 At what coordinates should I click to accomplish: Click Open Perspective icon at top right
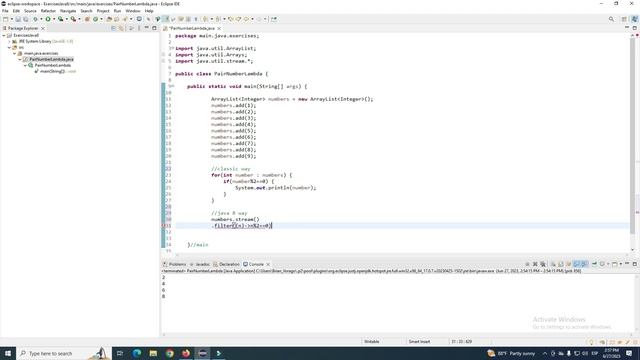click(x=624, y=19)
